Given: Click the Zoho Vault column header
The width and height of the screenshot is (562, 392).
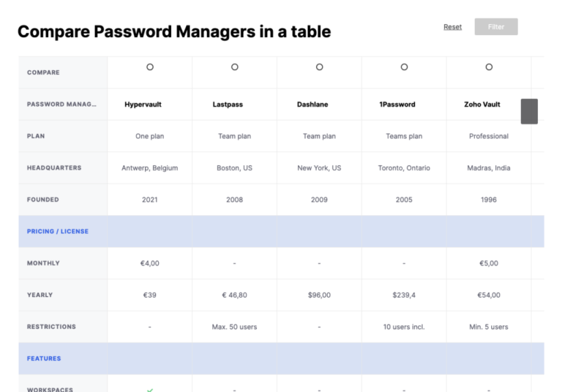Looking at the screenshot, I should pyautogui.click(x=482, y=105).
